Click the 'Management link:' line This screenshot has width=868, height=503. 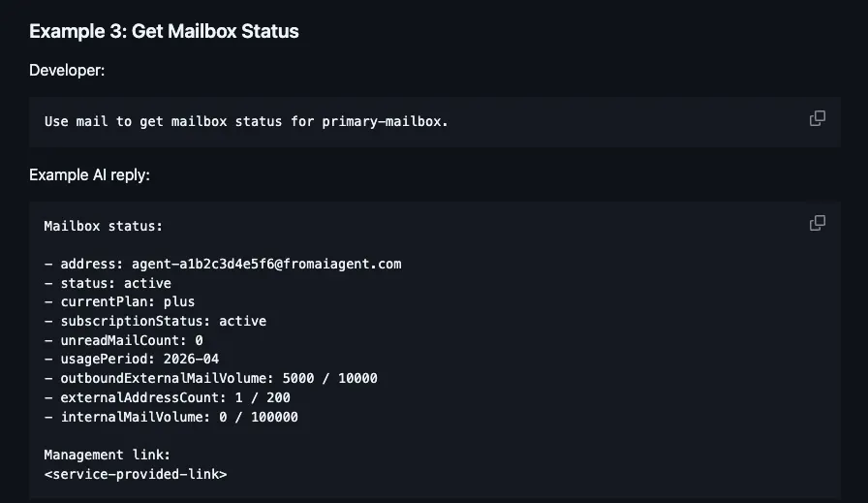pyautogui.click(x=108, y=455)
